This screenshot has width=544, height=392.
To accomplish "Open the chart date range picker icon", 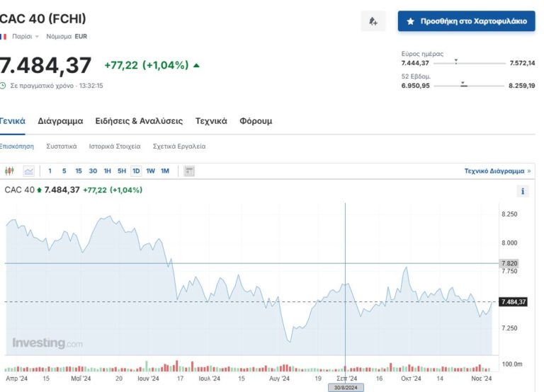I will [189, 171].
